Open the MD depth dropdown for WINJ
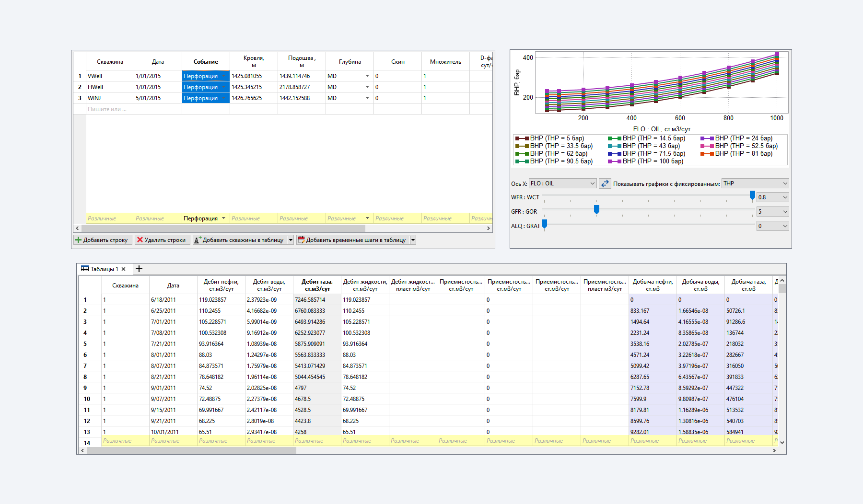Screen dimensions: 863x504 click(367, 98)
